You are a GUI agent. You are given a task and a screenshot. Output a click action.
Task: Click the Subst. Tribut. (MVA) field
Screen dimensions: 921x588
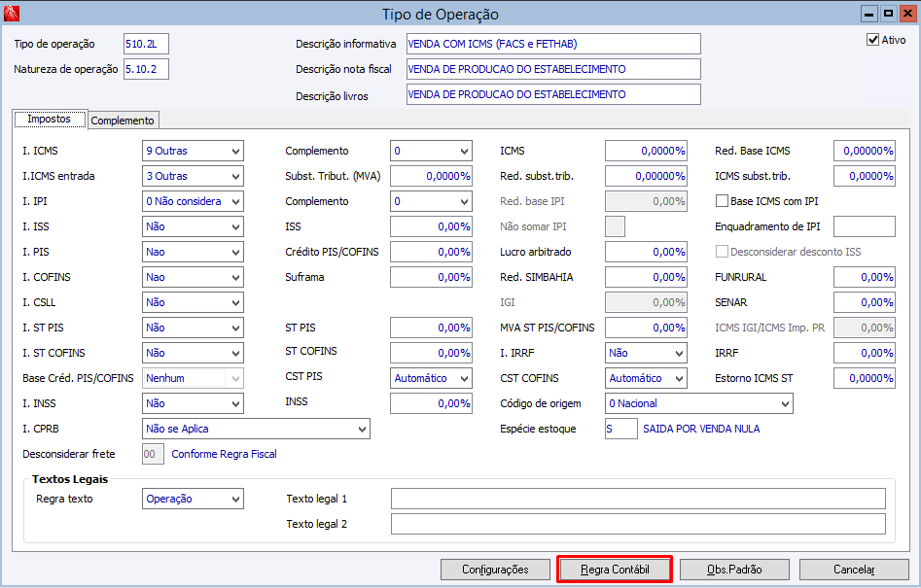click(x=431, y=176)
